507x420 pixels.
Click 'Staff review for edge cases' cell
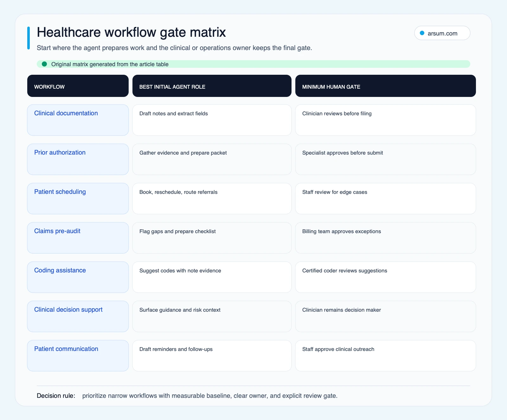pos(386,199)
